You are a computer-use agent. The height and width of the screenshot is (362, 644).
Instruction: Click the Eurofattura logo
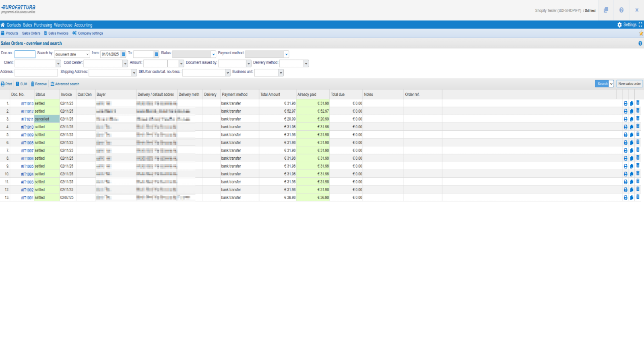tap(18, 9)
